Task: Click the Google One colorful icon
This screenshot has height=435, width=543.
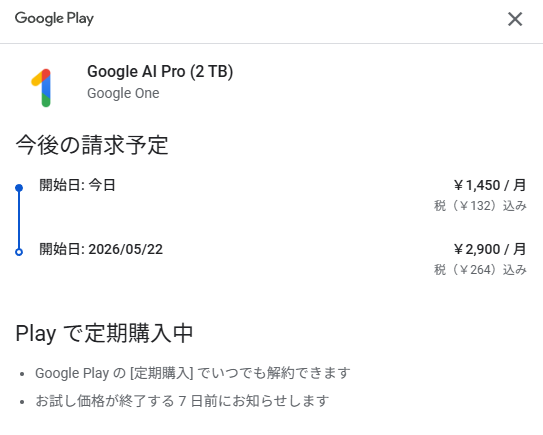Action: 41,88
